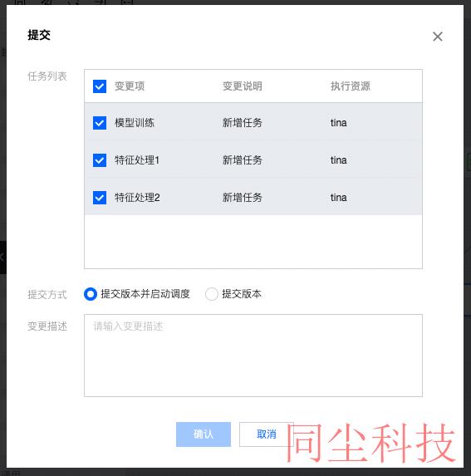Click 新增任务 in the 特征处理1 row
The image size is (471, 476).
(x=243, y=160)
